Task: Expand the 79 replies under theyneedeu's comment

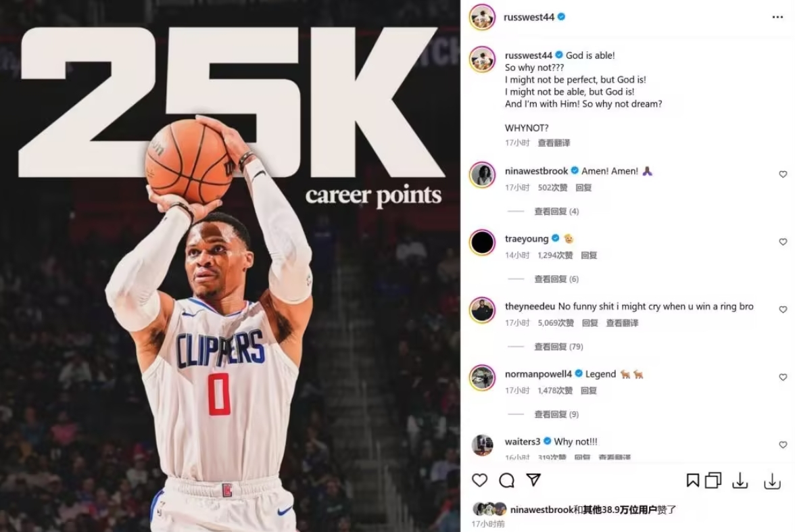Action: (558, 347)
